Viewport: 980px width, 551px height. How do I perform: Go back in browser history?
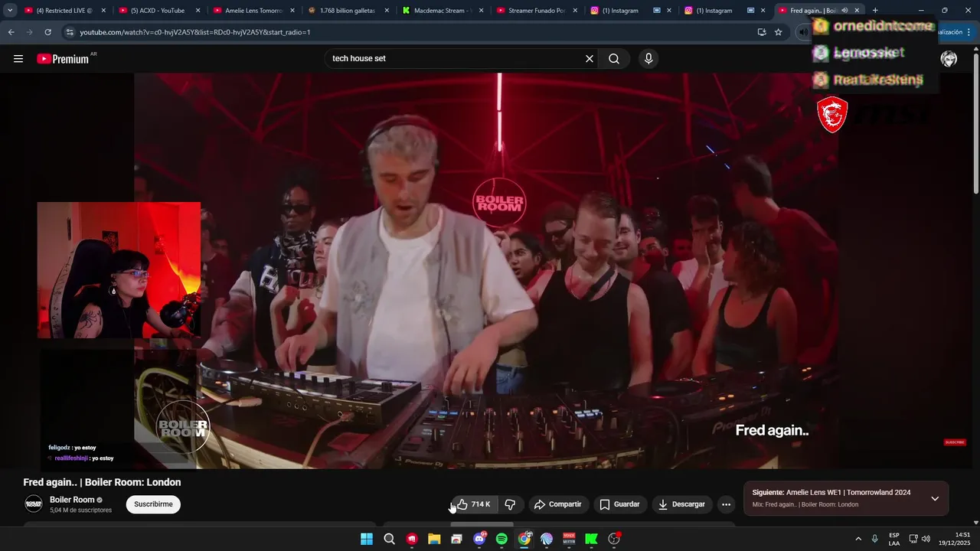pyautogui.click(x=11, y=32)
